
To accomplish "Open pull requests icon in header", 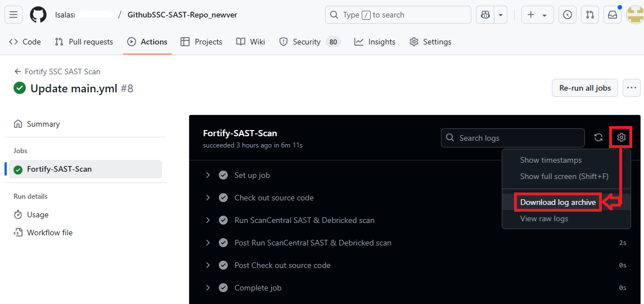I will tap(590, 15).
